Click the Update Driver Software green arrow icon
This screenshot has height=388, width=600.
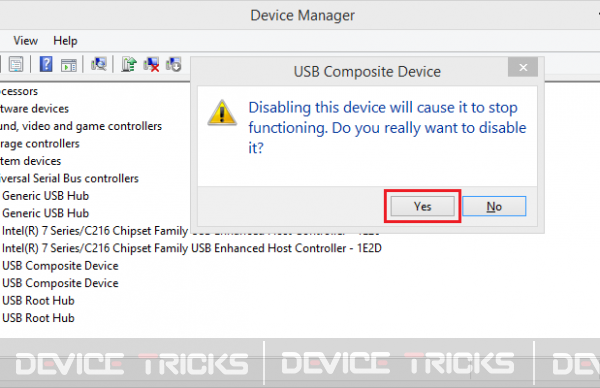[x=129, y=64]
